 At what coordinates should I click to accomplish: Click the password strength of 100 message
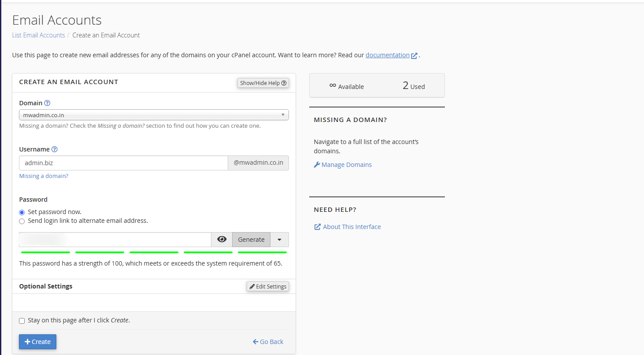(151, 264)
